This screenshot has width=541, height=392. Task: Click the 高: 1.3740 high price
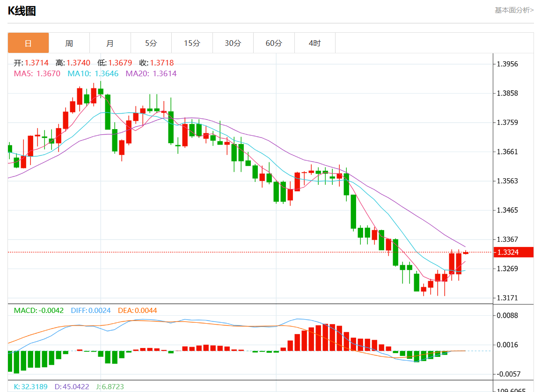73,63
